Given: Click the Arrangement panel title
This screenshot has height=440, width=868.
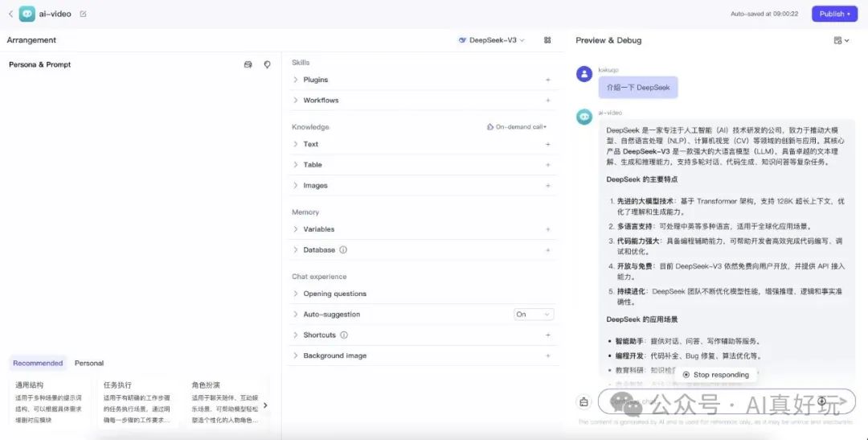Looking at the screenshot, I should point(31,40).
